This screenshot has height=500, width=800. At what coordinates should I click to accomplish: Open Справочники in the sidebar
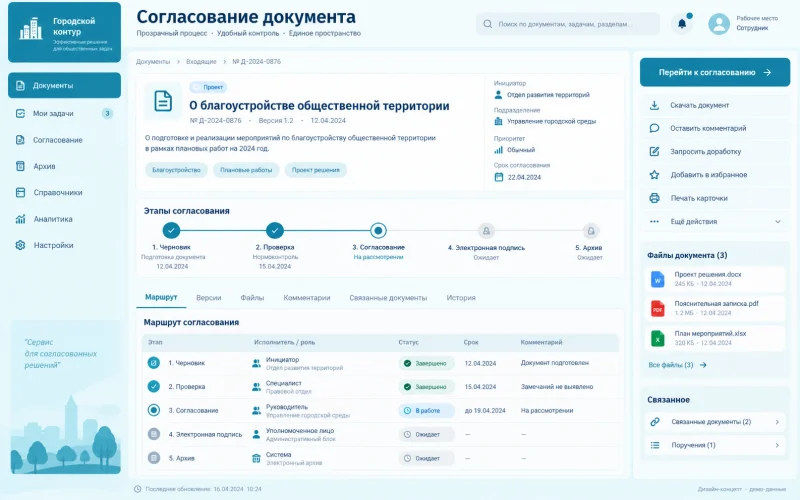click(64, 192)
